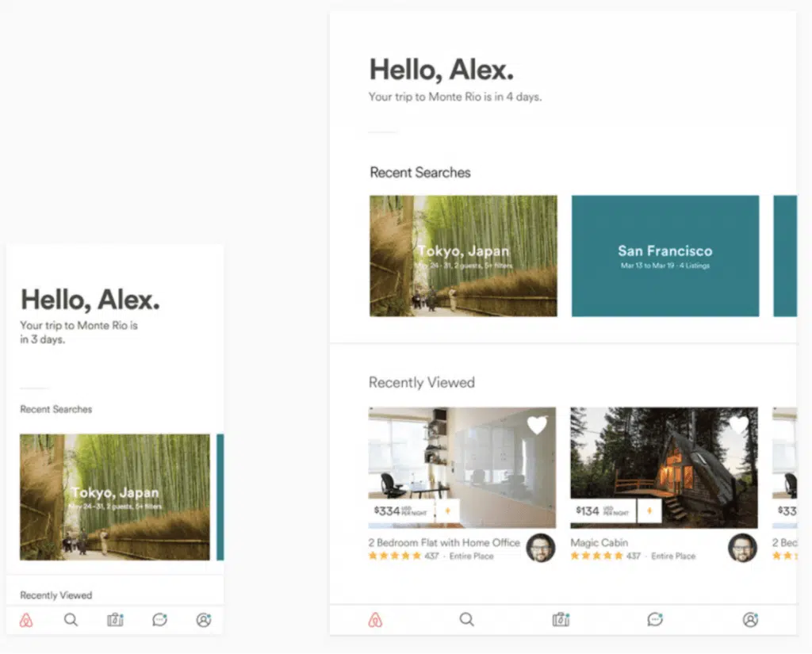Open the 2 Bedroom Flat listing photo

462,468
